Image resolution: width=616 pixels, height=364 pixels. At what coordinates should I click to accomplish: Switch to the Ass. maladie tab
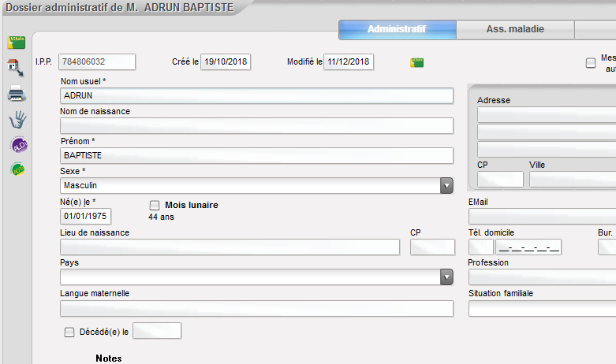(515, 30)
